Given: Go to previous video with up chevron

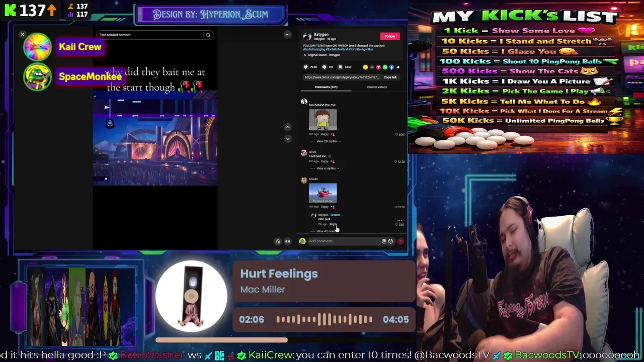Looking at the screenshot, I should (x=287, y=127).
